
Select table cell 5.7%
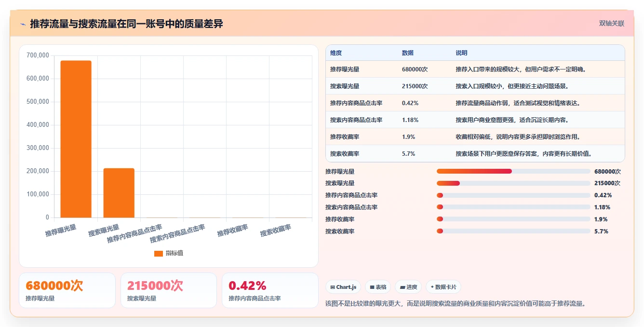[409, 154]
